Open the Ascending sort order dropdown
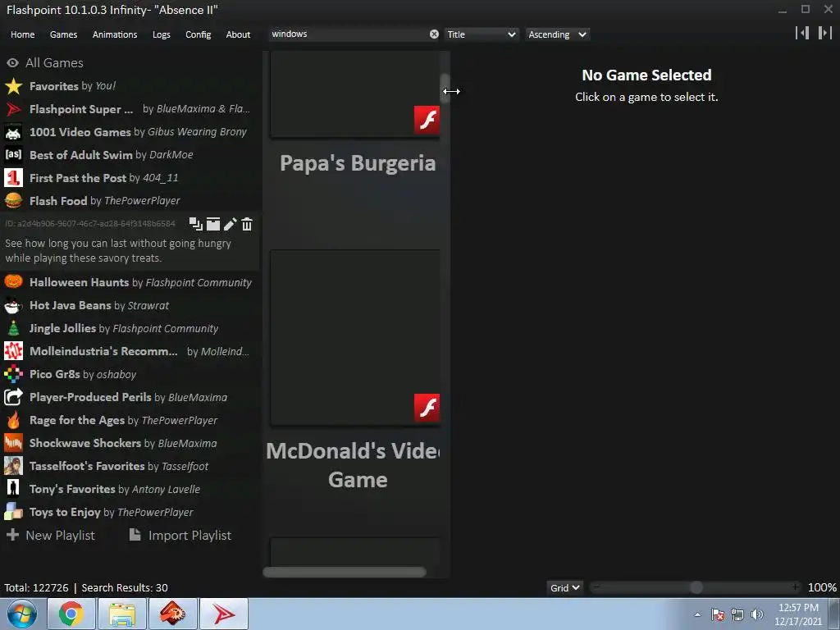Viewport: 840px width, 630px height. point(557,34)
